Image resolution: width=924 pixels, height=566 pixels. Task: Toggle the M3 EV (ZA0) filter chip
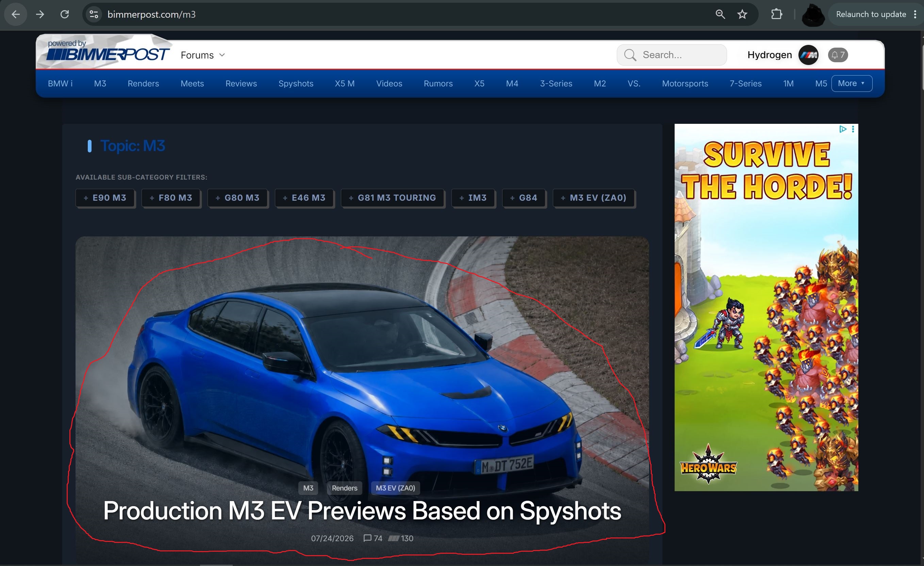coord(594,198)
